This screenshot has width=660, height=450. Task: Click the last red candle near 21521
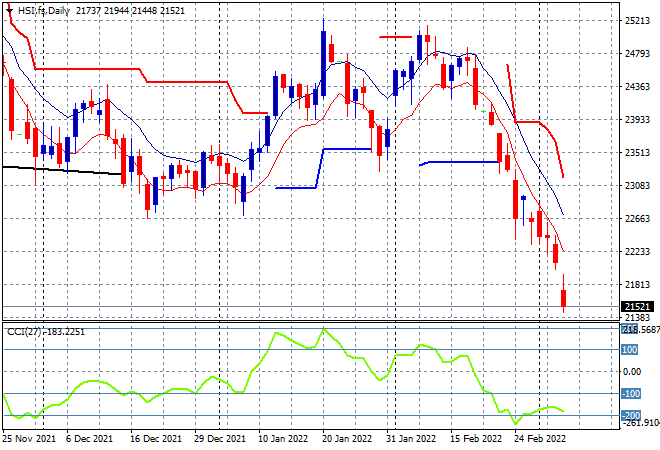(x=563, y=298)
